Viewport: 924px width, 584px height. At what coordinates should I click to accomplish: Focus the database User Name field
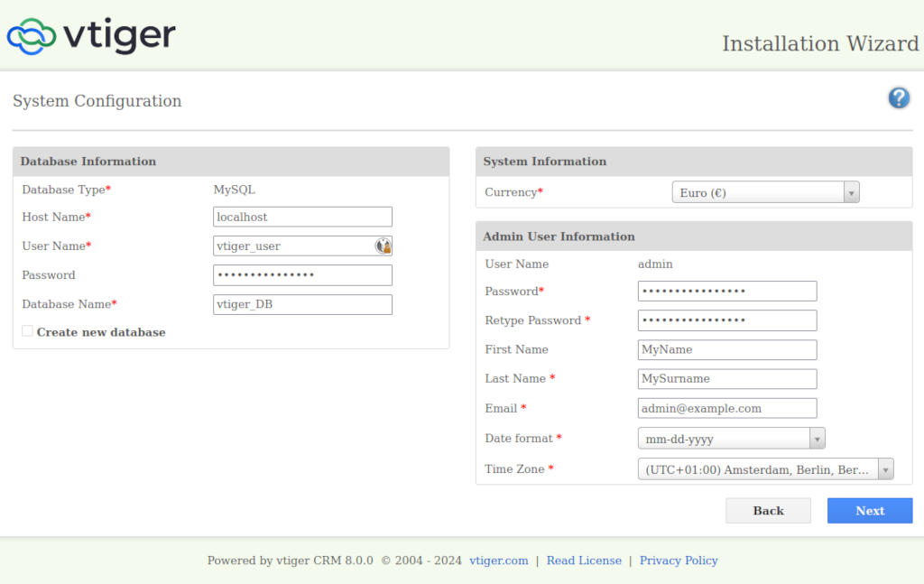point(302,246)
